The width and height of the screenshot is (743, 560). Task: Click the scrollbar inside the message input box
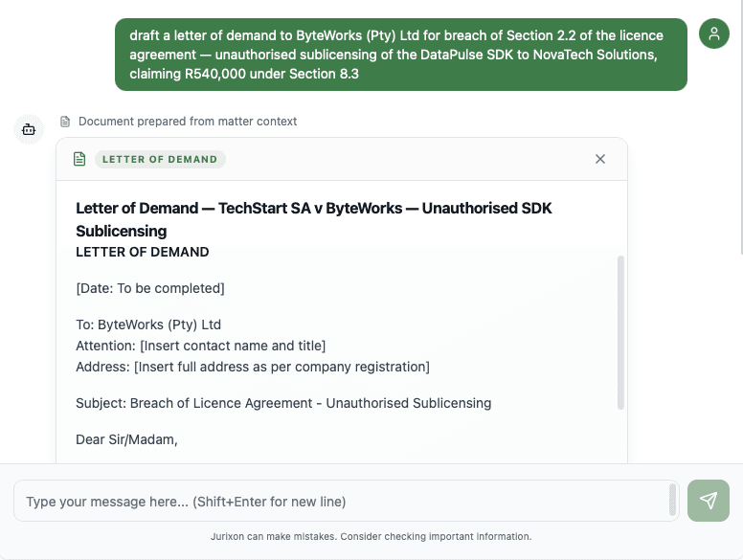673,500
